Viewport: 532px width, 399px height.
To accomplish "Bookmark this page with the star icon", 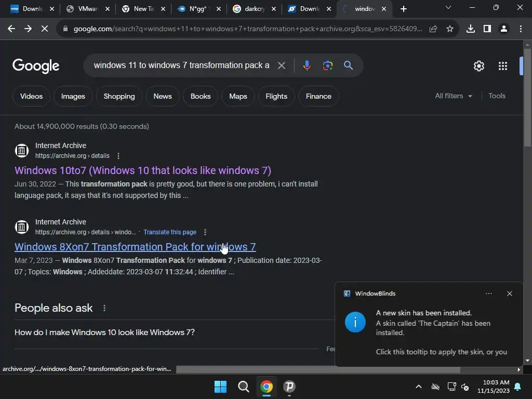I will pyautogui.click(x=450, y=29).
